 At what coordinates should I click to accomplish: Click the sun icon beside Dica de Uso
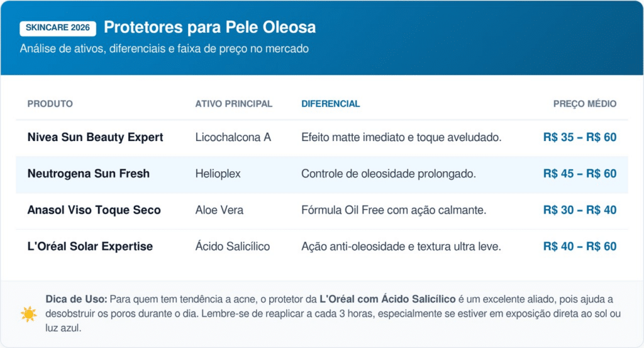29,313
